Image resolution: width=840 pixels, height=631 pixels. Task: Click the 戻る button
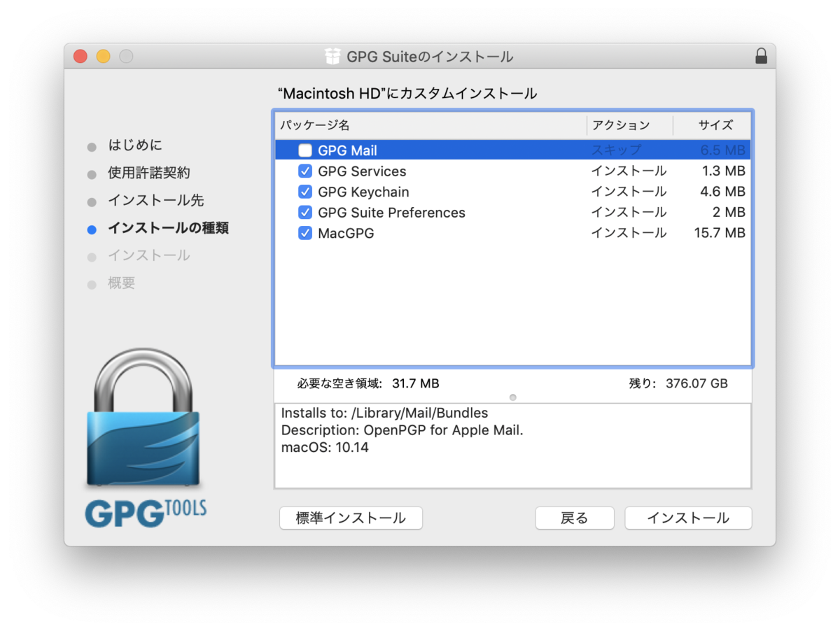pyautogui.click(x=575, y=518)
